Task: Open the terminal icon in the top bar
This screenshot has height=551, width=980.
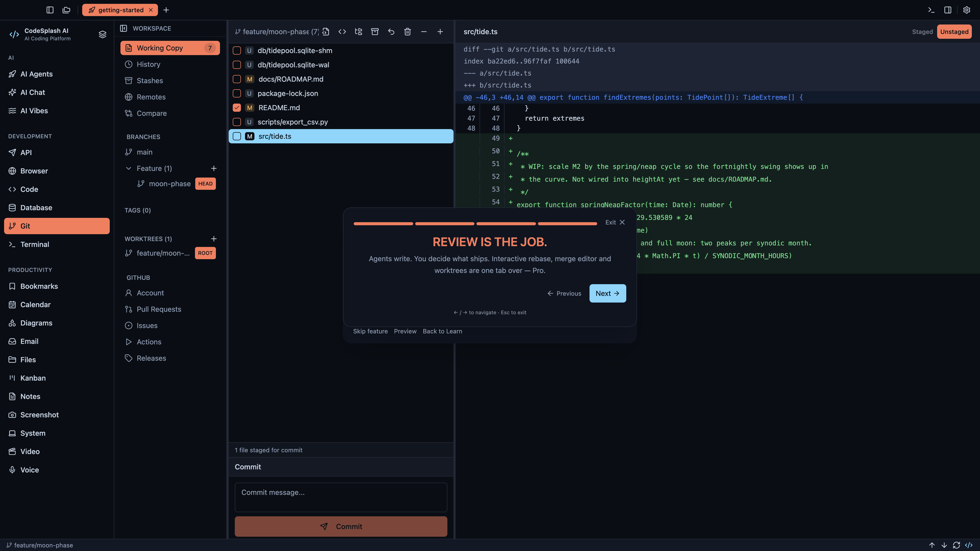Action: tap(931, 10)
